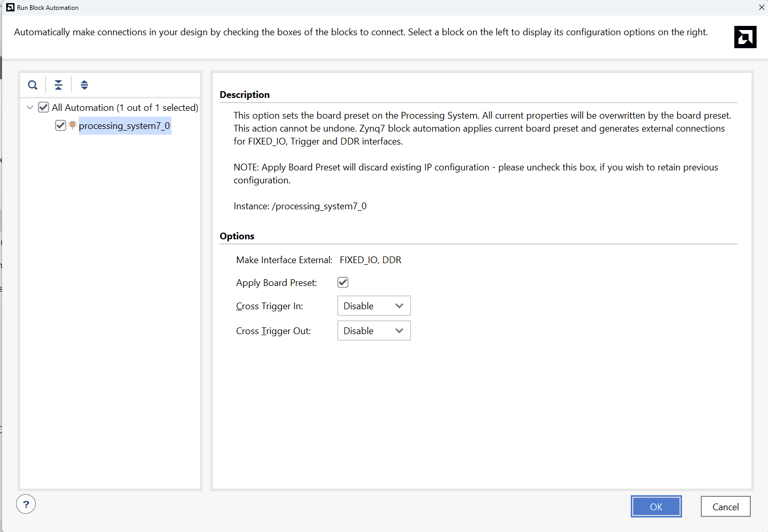Image resolution: width=768 pixels, height=532 pixels.
Task: Click the IP block icon beside processing_system7_0
Action: point(73,125)
